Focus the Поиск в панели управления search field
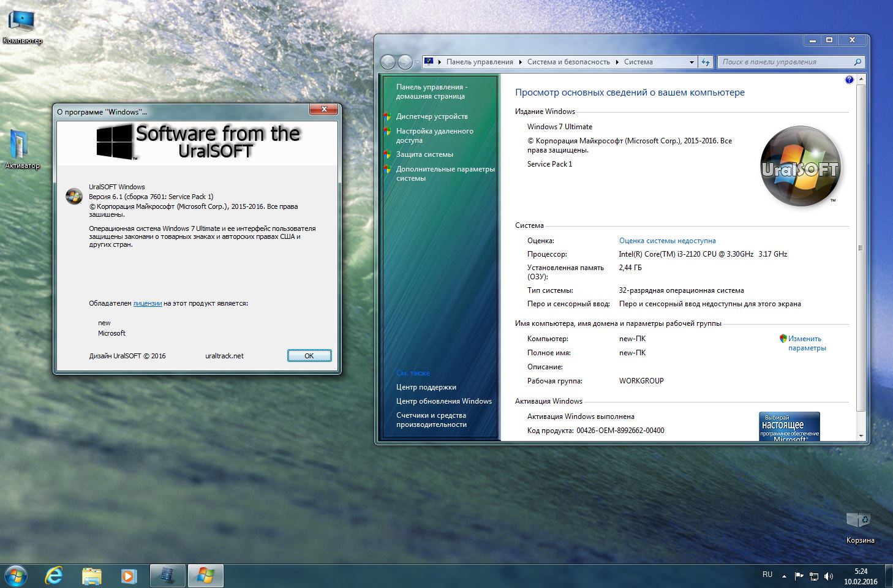The height and width of the screenshot is (588, 893). [x=785, y=62]
